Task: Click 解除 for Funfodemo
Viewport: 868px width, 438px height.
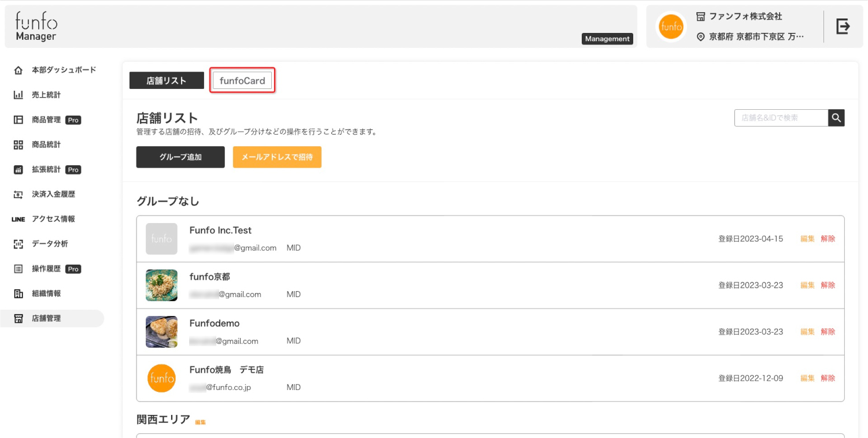Action: click(x=828, y=332)
